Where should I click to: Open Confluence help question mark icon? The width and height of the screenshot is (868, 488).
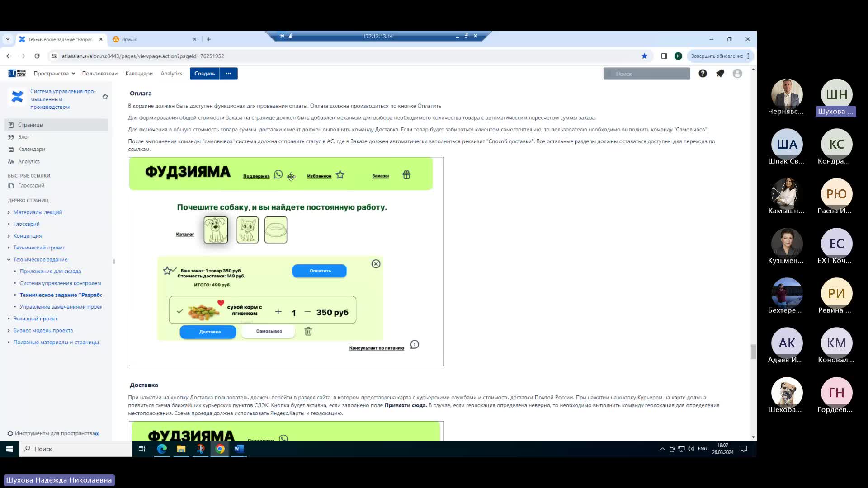click(x=703, y=73)
